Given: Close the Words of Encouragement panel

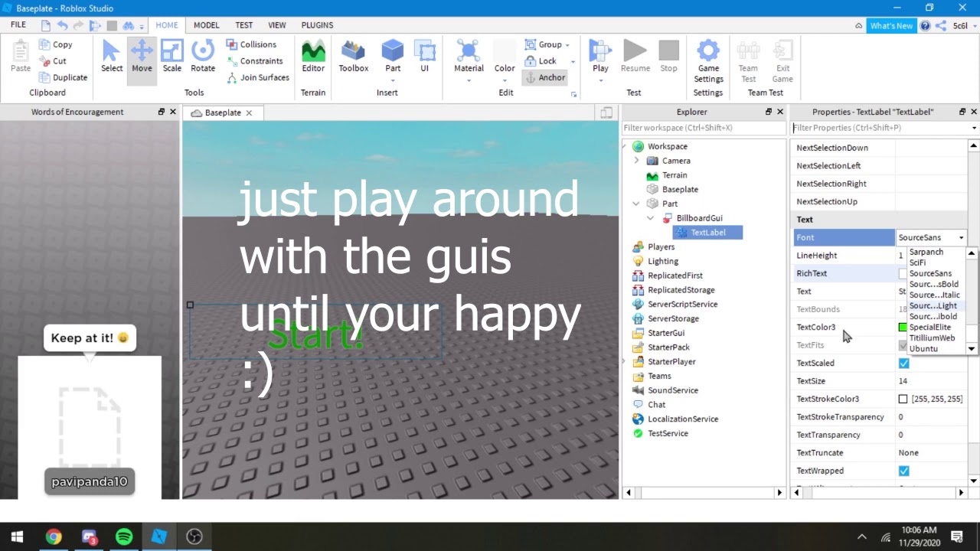Looking at the screenshot, I should [x=172, y=112].
